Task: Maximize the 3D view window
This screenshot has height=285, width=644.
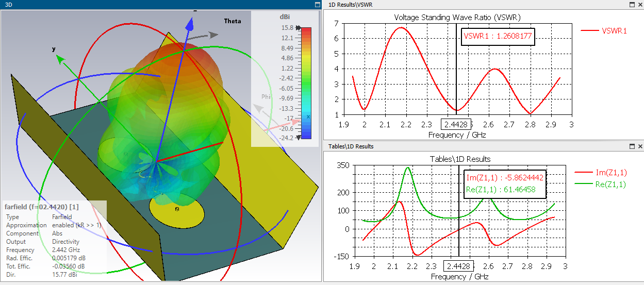Action: coord(318,4)
